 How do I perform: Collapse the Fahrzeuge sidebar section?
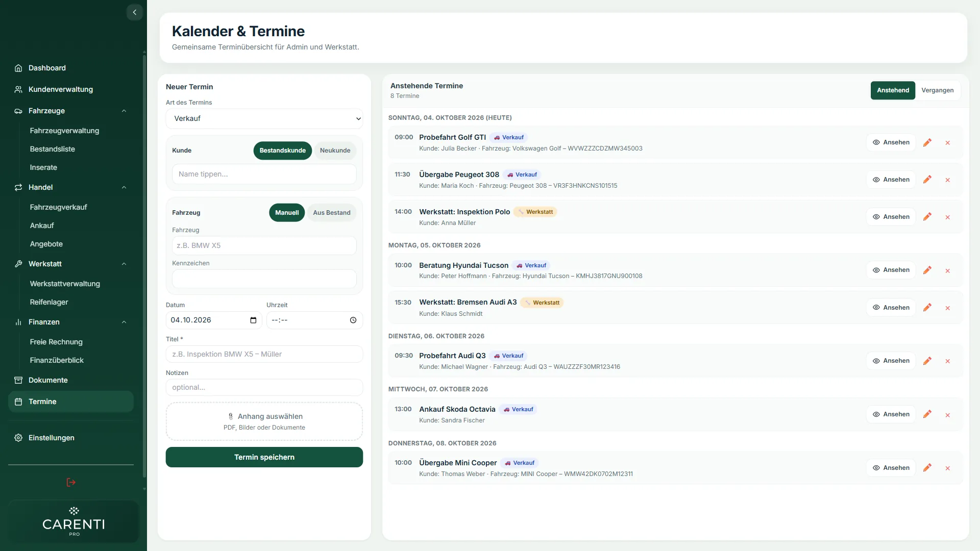coord(124,111)
